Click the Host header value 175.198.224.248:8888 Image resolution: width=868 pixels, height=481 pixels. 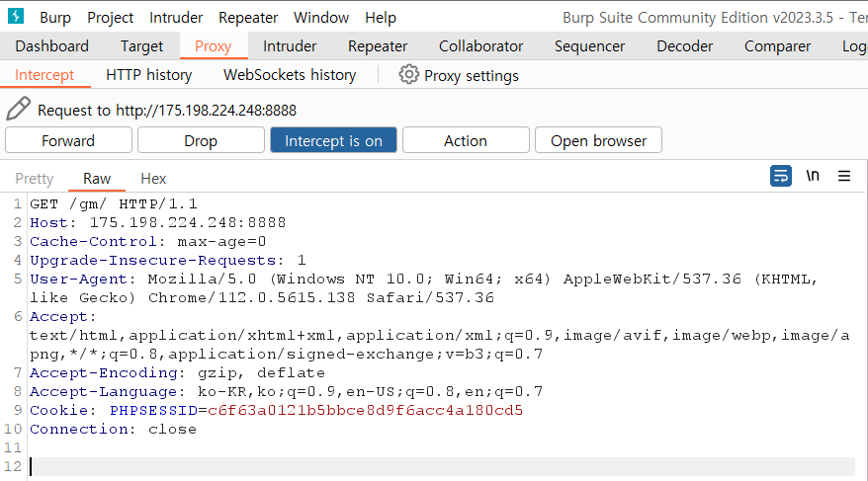[x=188, y=223]
